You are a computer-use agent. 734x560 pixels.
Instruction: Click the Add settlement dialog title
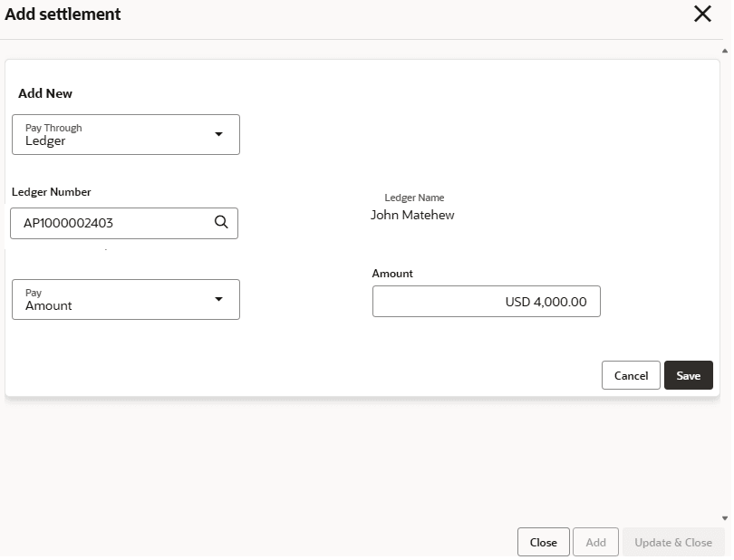[x=63, y=14]
